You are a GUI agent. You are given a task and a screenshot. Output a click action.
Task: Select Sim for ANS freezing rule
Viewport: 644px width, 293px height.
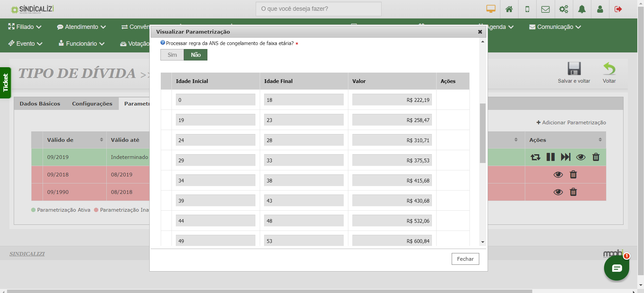click(172, 55)
